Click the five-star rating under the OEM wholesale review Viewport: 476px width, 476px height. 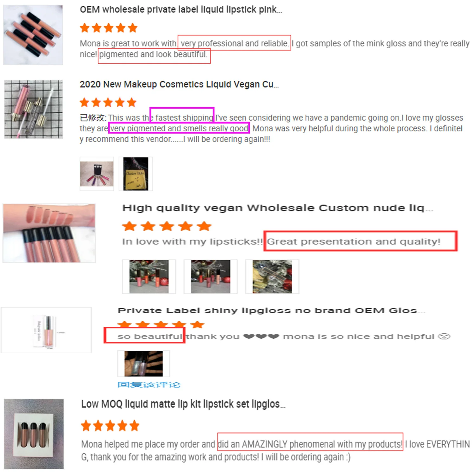tap(109, 28)
